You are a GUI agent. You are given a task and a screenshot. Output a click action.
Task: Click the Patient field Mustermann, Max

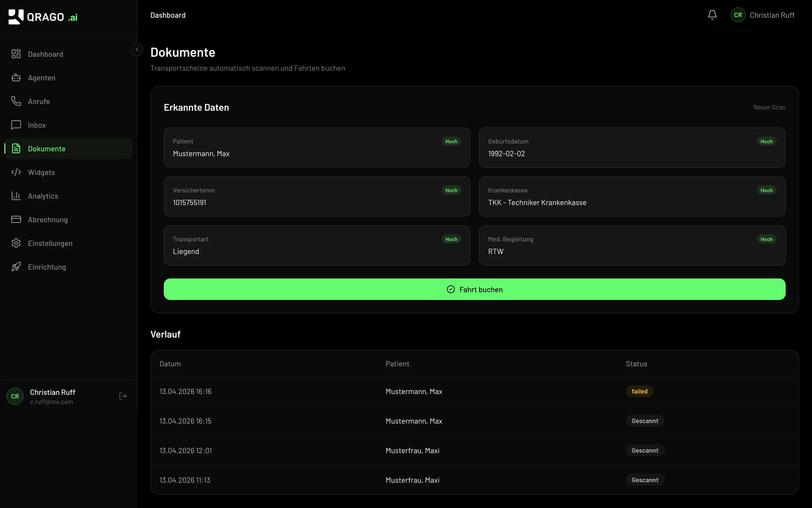coord(317,148)
